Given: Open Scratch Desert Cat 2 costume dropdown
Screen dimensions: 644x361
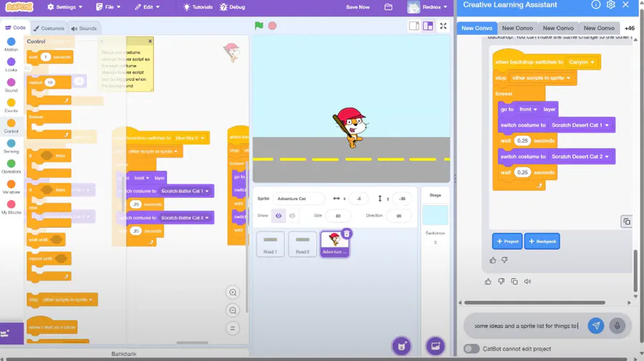Looking at the screenshot, I should pyautogui.click(x=580, y=157).
